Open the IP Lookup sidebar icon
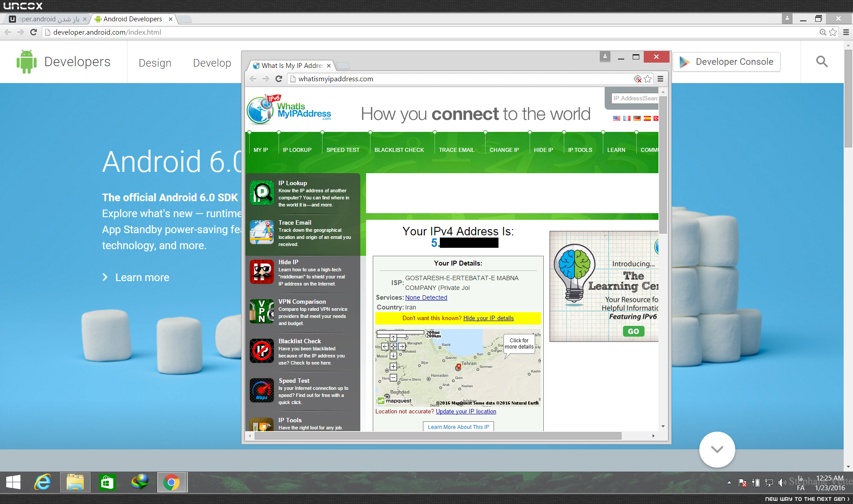The width and height of the screenshot is (853, 504). (262, 193)
